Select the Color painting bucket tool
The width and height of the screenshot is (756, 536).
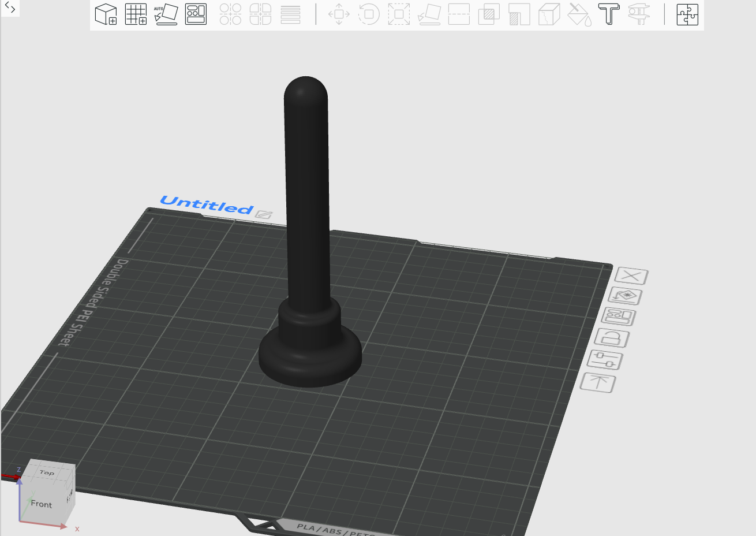579,14
